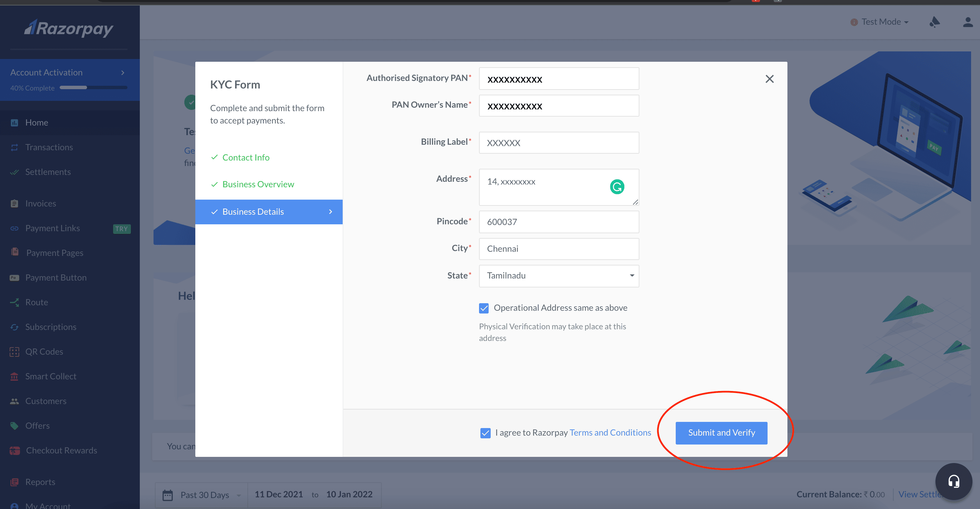980x509 pixels.
Task: Open the State dropdown showing Tamilnadu
Action: pyautogui.click(x=559, y=276)
